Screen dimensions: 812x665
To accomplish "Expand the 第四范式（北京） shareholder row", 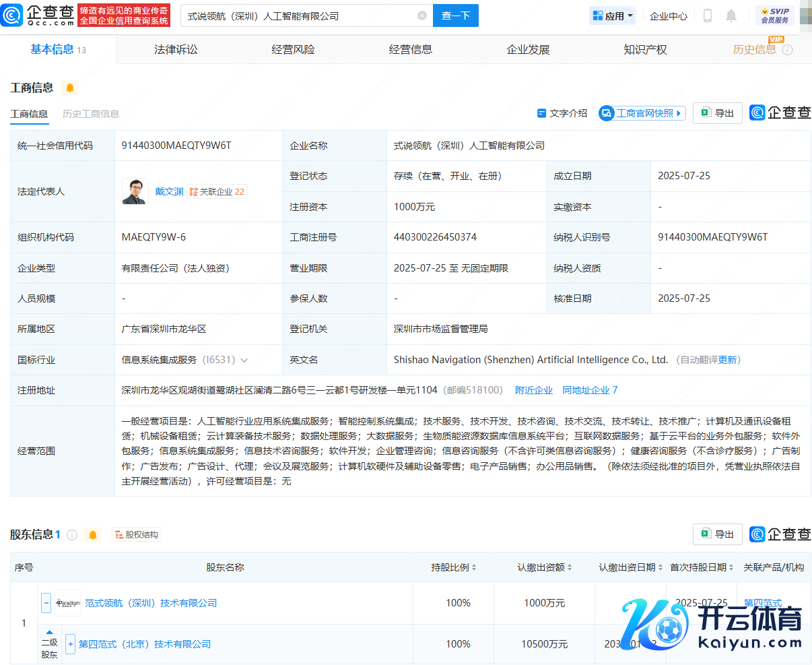I will pyautogui.click(x=70, y=644).
